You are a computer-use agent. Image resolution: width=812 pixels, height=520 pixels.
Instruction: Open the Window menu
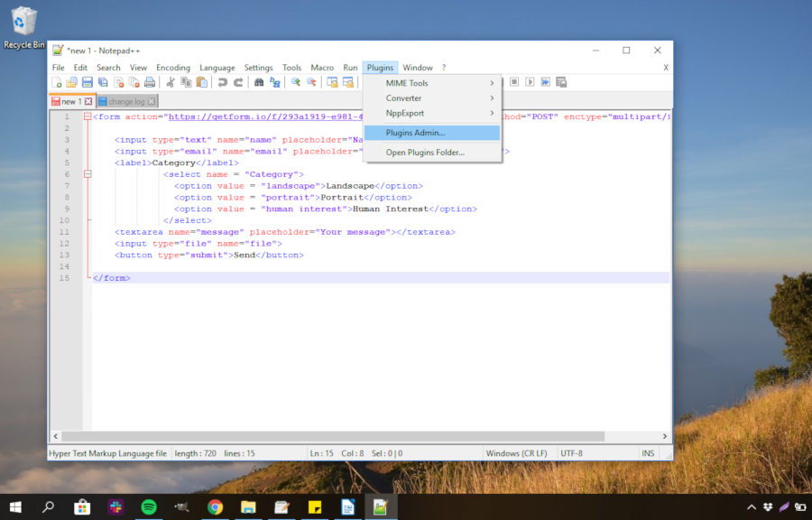coord(418,67)
